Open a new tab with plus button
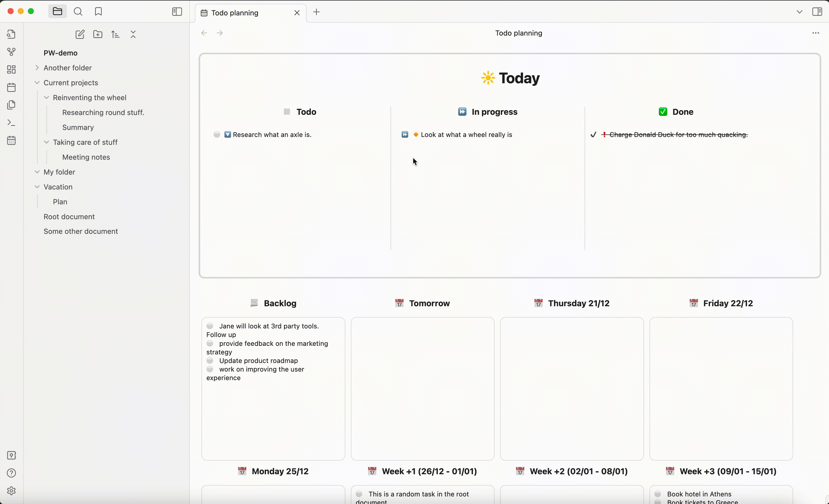The image size is (829, 504). pos(316,12)
